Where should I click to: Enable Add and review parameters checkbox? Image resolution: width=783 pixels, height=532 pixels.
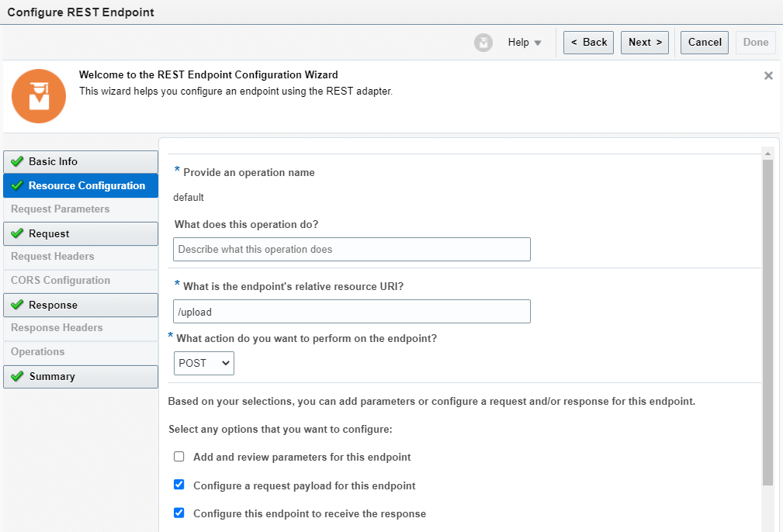click(x=179, y=457)
